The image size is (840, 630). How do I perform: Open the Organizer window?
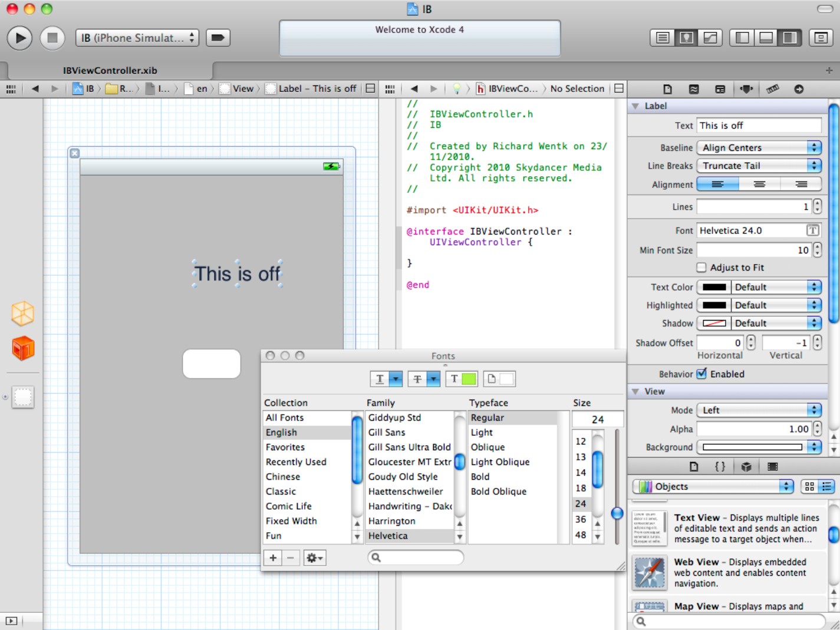click(x=821, y=38)
